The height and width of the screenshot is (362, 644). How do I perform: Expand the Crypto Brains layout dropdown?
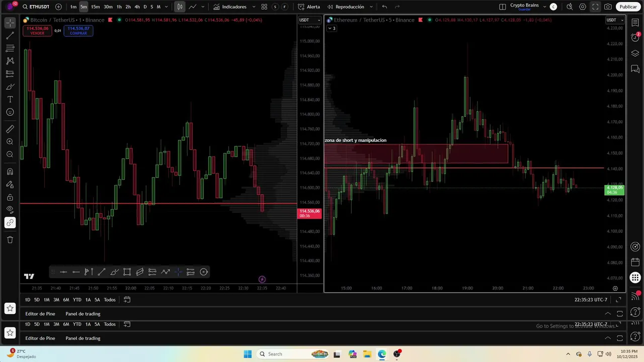click(544, 7)
